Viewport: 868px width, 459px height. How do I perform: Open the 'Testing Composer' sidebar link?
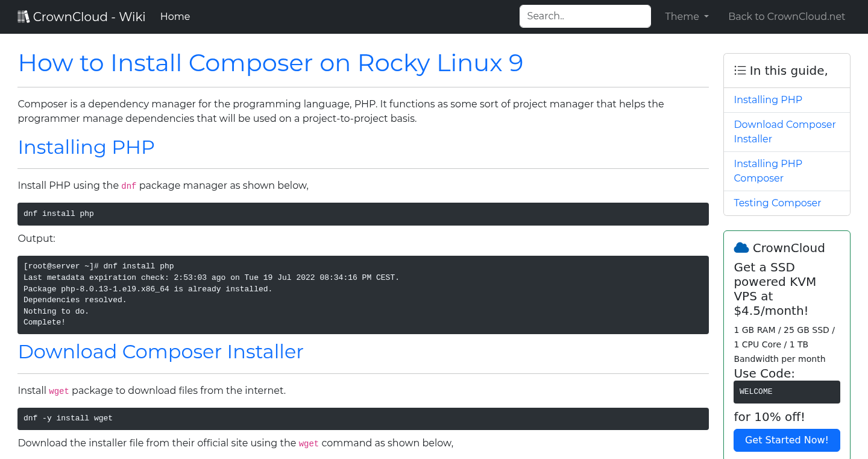tap(777, 203)
